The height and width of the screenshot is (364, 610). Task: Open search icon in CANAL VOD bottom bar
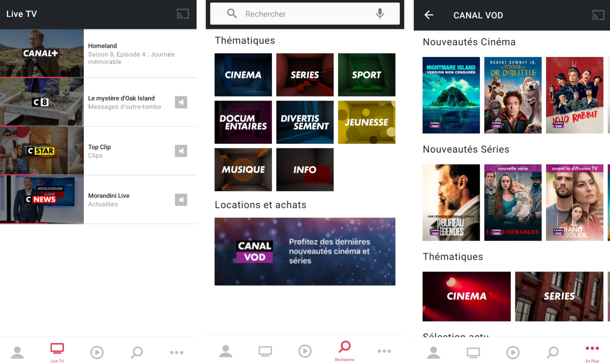(553, 352)
